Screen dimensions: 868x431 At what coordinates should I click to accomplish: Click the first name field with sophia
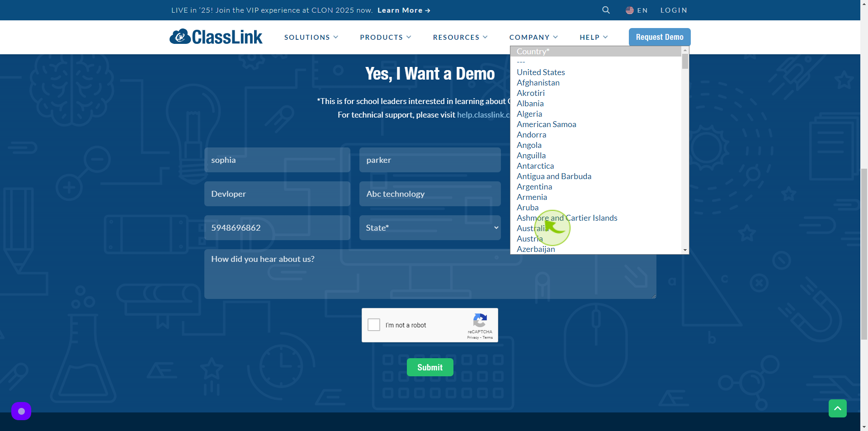coord(277,160)
